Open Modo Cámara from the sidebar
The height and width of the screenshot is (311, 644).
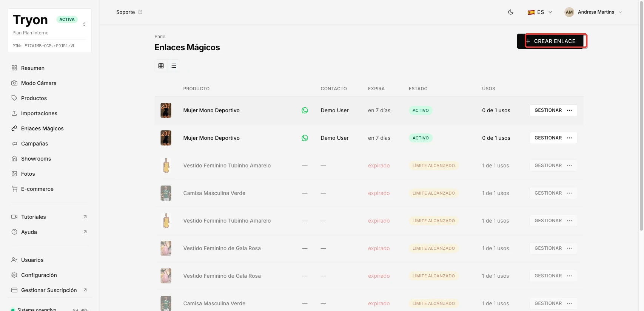pos(49,83)
